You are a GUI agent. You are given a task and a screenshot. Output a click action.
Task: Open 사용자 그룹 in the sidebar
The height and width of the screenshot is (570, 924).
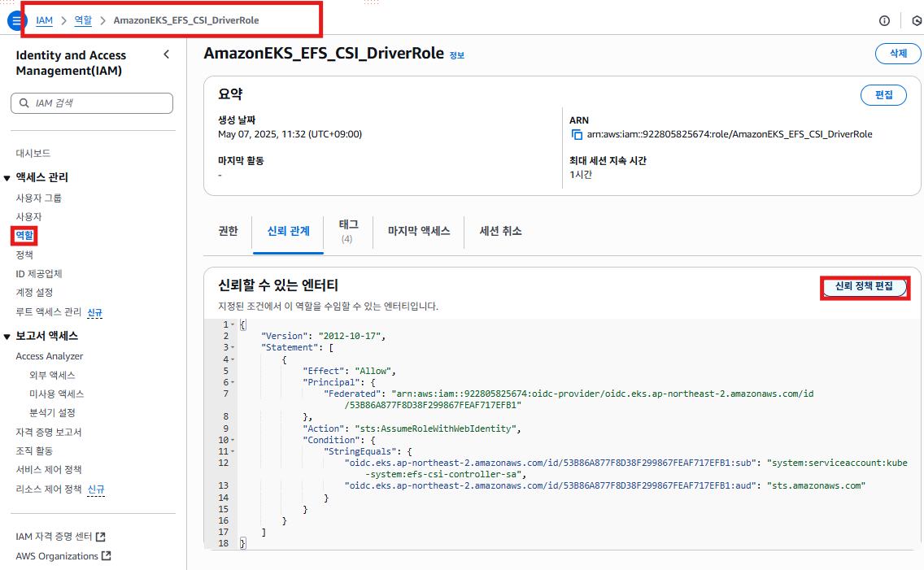click(38, 198)
